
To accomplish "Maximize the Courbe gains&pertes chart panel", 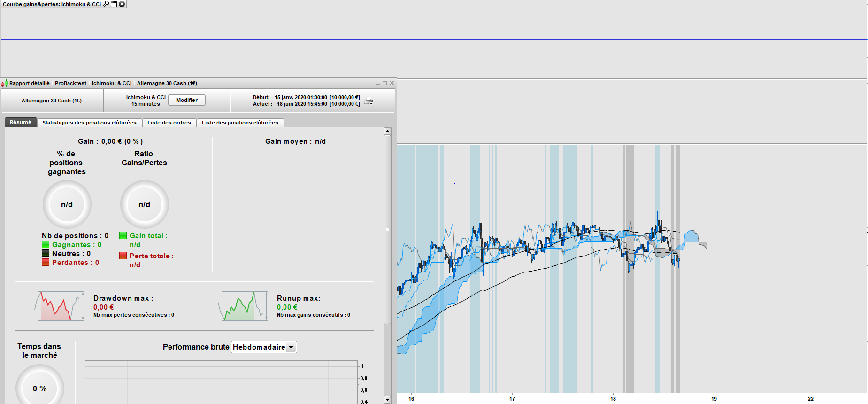I will [114, 4].
